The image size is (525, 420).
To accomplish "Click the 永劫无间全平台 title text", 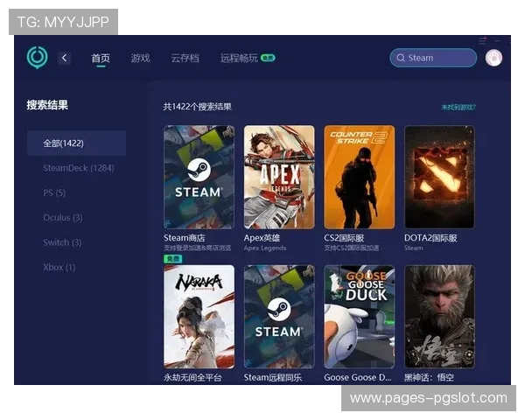I will [x=192, y=378].
